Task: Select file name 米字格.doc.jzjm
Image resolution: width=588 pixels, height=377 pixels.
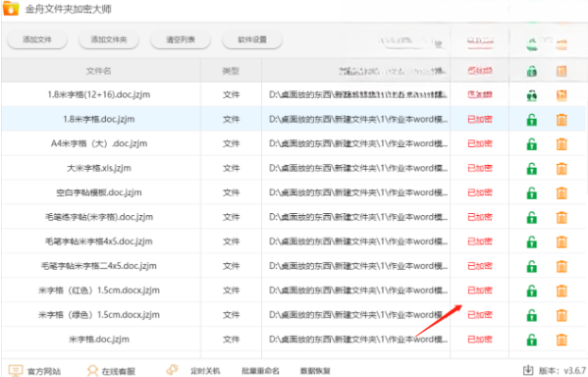Action: tap(99, 339)
